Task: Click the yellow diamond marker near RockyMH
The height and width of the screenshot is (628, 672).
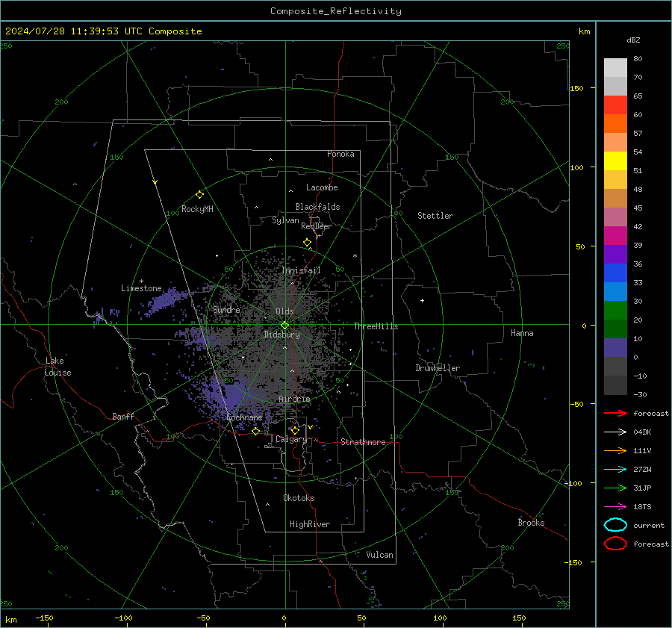Action: 199,195
